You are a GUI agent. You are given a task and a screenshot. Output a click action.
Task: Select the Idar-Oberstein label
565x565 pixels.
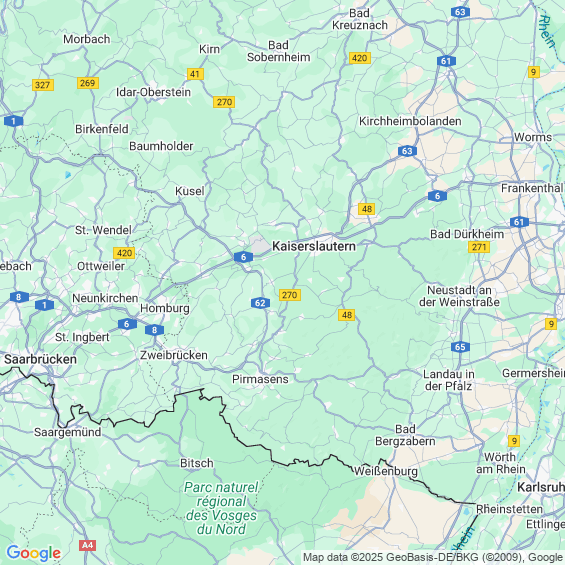[x=153, y=92]
